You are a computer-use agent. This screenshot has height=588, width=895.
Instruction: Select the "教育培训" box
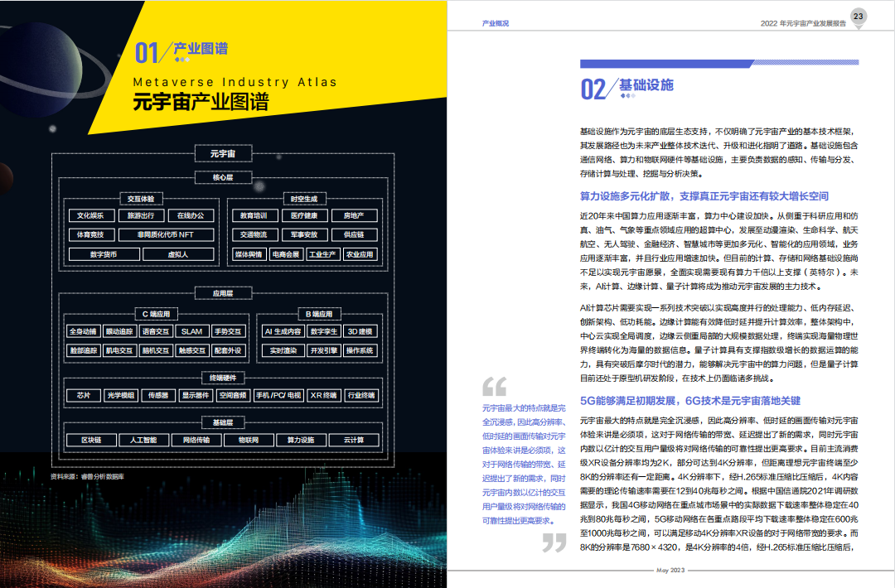coord(254,215)
